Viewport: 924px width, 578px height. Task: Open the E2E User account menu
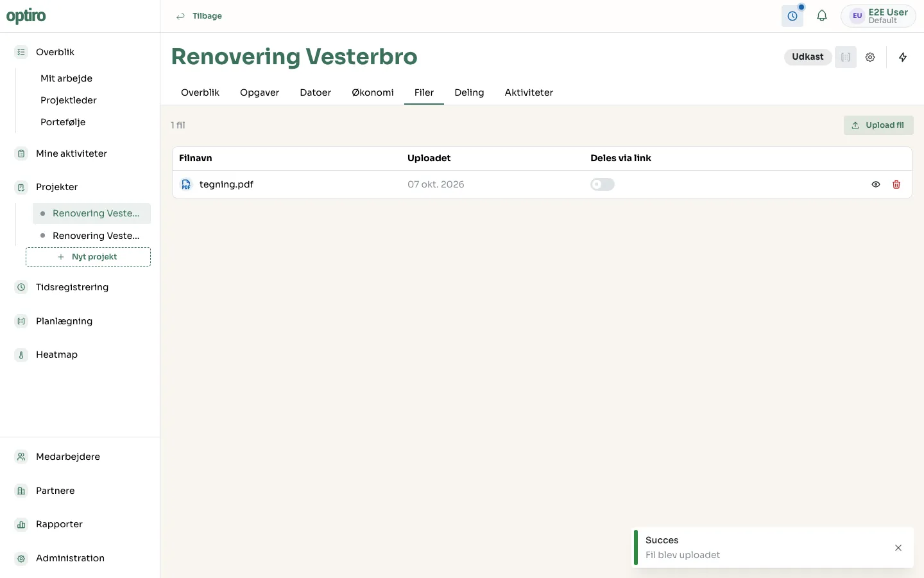[878, 16]
